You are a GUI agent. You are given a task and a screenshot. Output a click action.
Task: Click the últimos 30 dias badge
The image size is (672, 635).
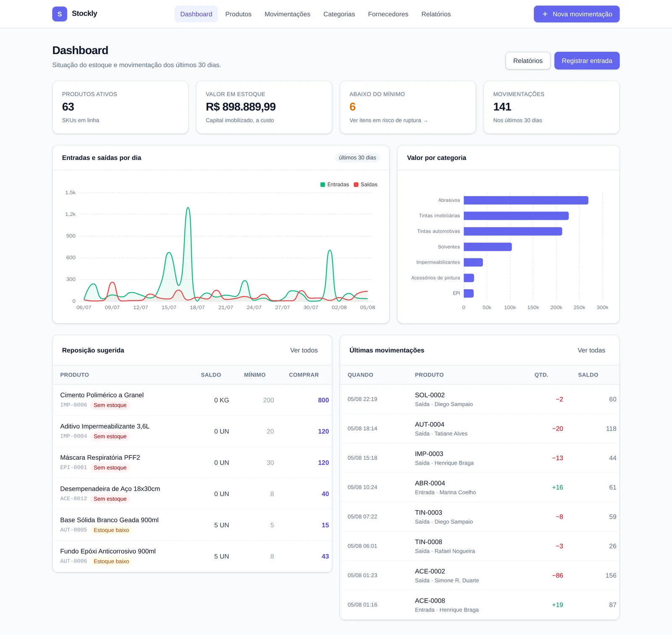tap(357, 158)
